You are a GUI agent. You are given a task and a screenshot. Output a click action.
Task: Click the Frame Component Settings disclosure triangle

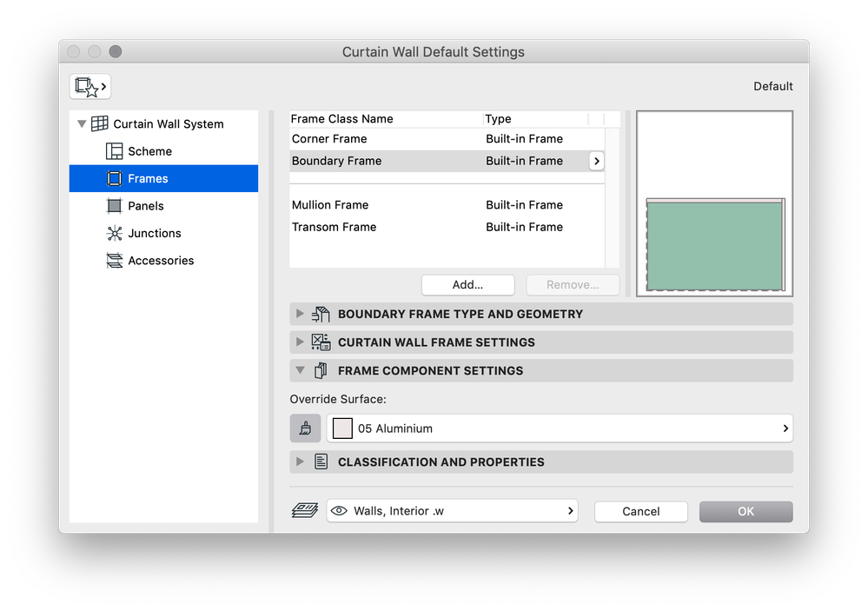click(301, 370)
